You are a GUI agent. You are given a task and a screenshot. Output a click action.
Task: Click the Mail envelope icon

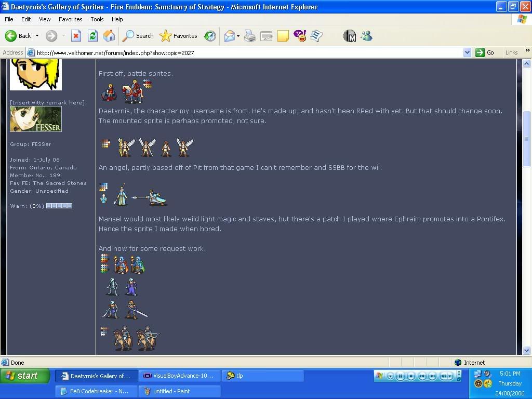[229, 36]
